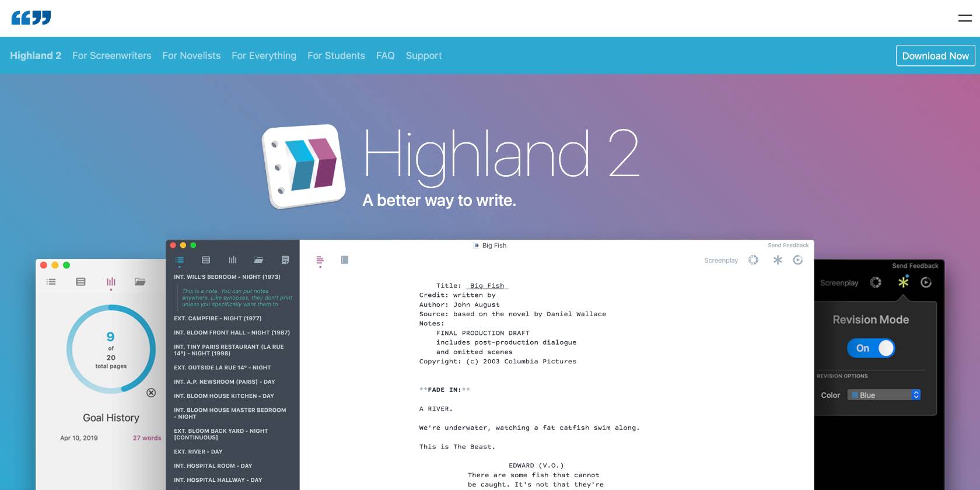Select scene INT. BLOOM FRONT HALL - NIGHT (1987)
980x490 pixels.
[x=232, y=332]
